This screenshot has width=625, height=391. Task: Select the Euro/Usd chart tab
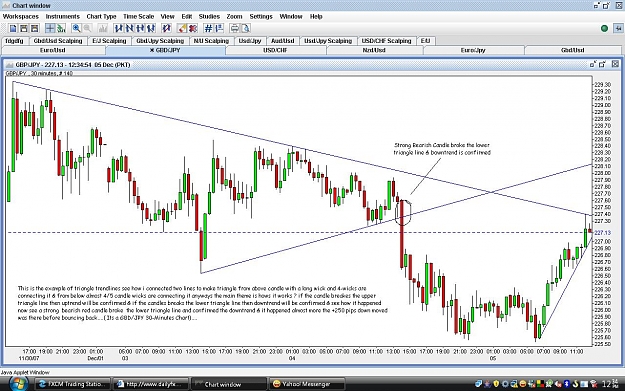click(x=53, y=50)
